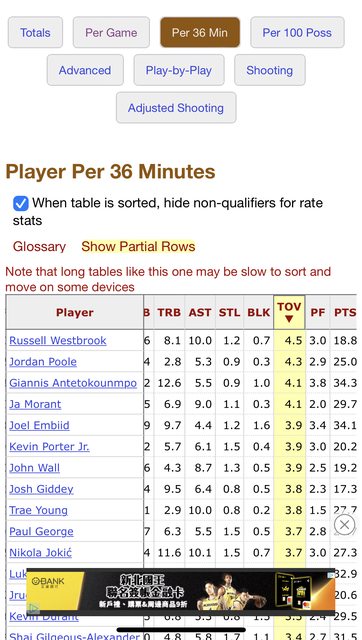The image size is (362, 640).
Task: Switch to the Per Game tab
Action: click(111, 33)
